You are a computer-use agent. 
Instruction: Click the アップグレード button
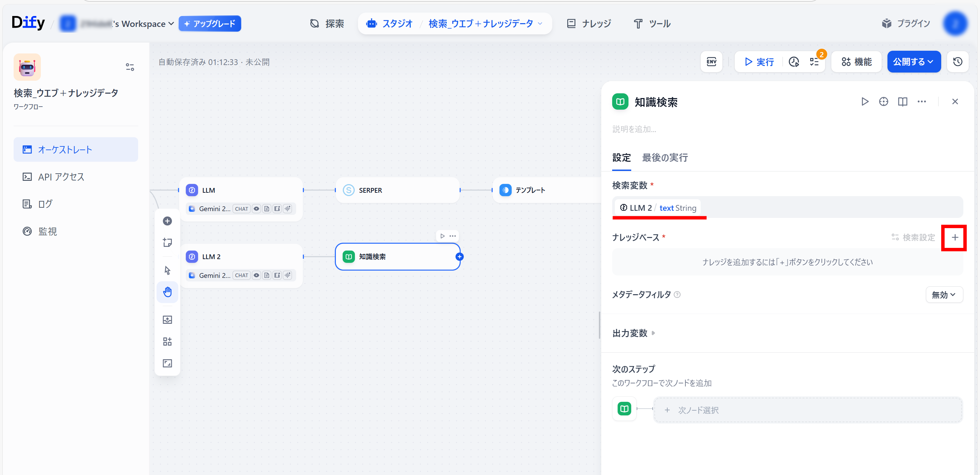(x=210, y=23)
